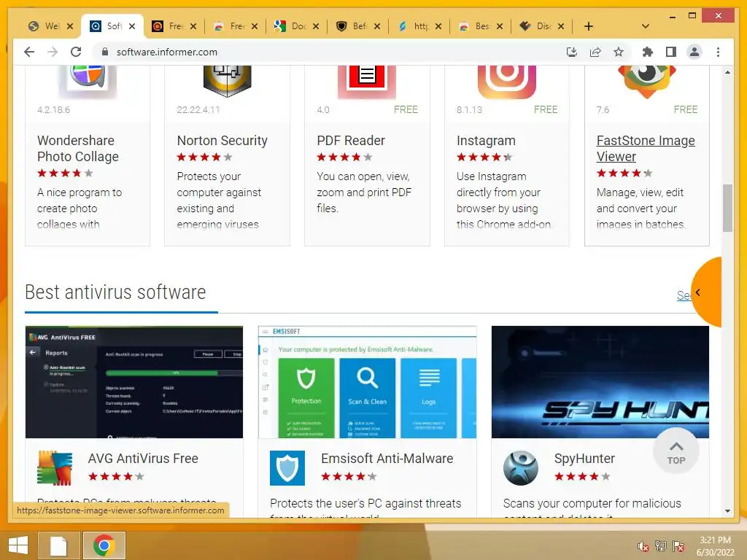Open the Norton Security title link
This screenshot has height=560, width=747.
pos(222,141)
